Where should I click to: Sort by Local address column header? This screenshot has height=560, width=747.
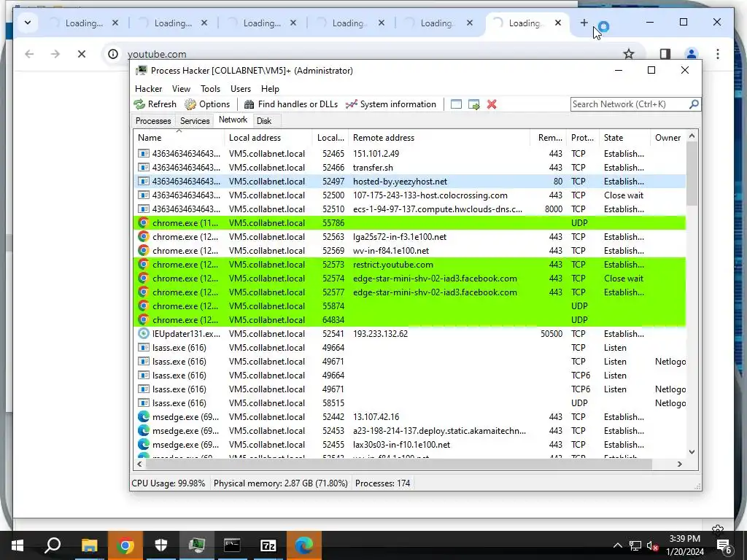[268, 138]
